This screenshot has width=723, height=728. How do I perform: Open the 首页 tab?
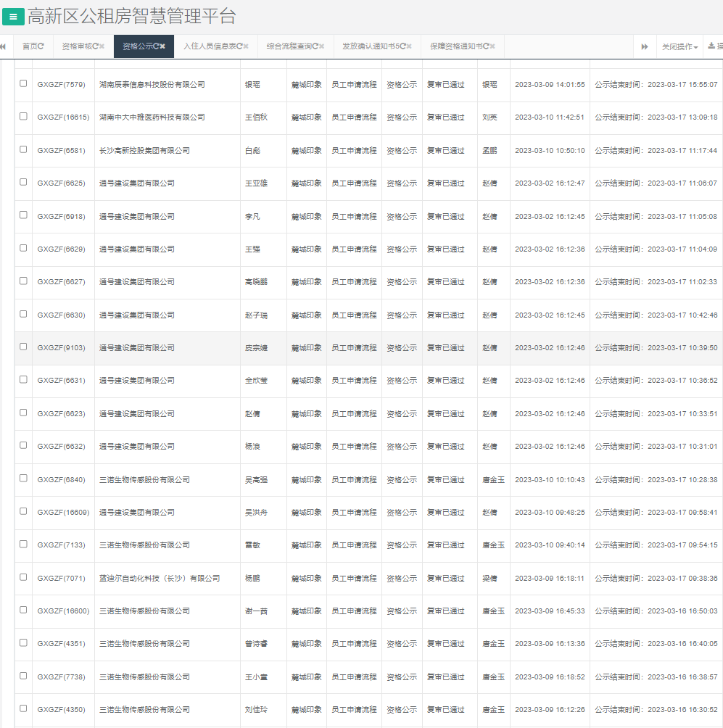pos(30,46)
